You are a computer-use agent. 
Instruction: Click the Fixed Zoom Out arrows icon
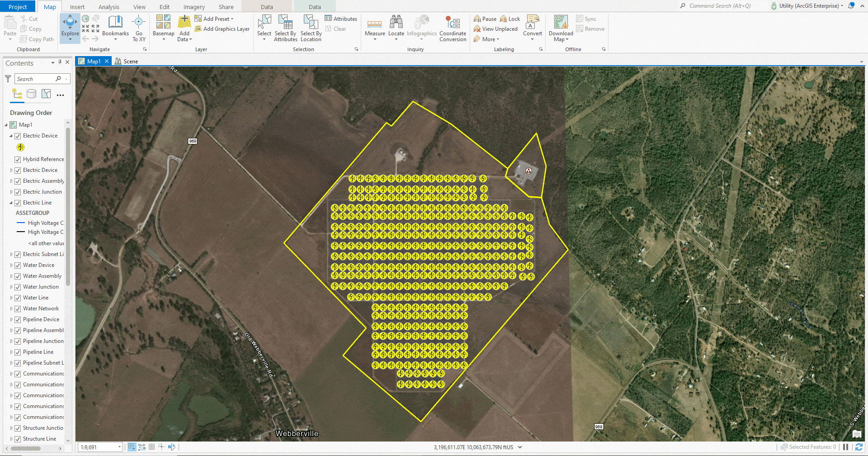point(95,28)
